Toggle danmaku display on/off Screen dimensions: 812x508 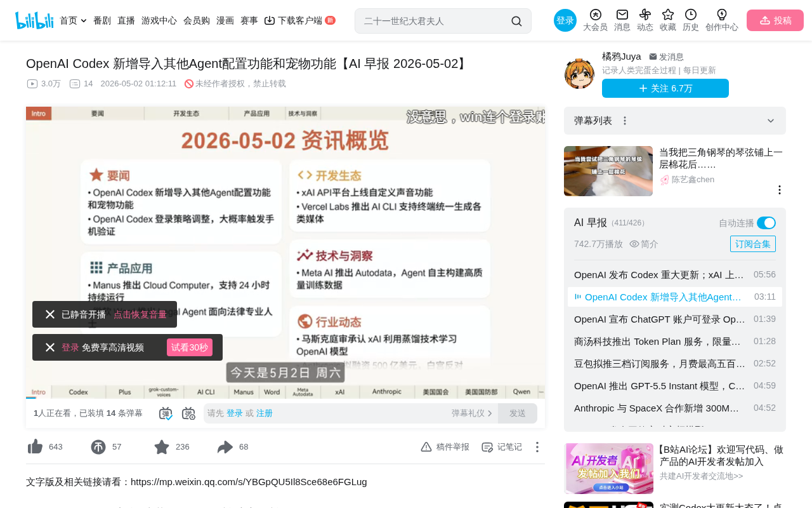coord(166,413)
